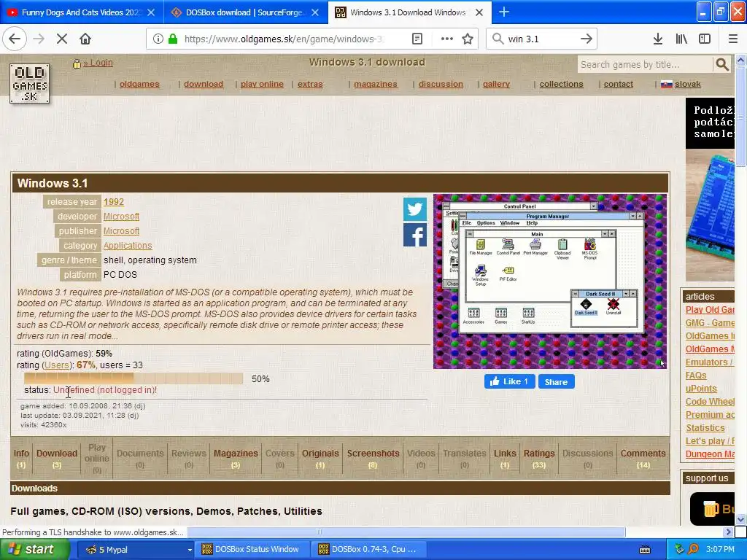Image resolution: width=747 pixels, height=560 pixels.
Task: Go to the browser Home page icon
Action: 85,39
